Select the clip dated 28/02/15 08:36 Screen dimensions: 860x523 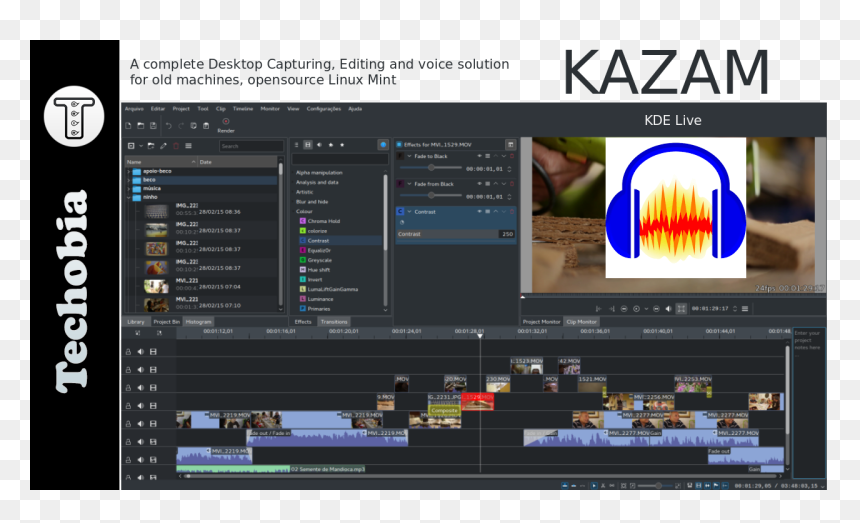pos(201,211)
